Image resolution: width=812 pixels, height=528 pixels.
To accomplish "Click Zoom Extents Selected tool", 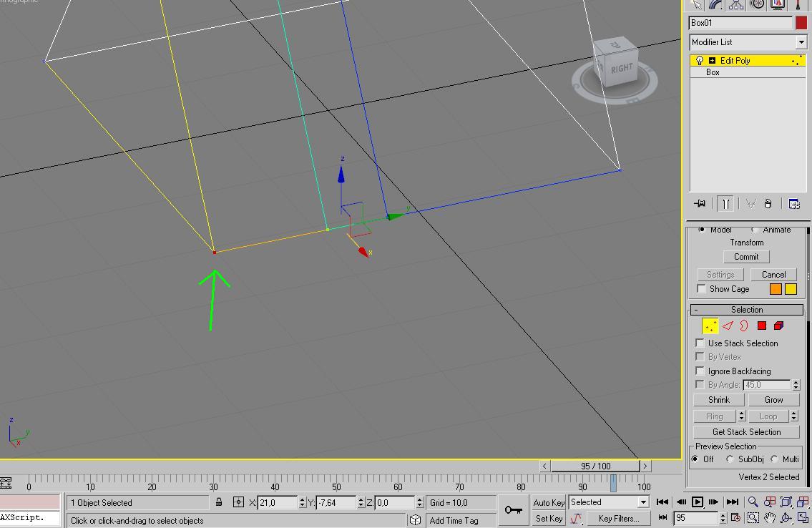I will click(786, 502).
